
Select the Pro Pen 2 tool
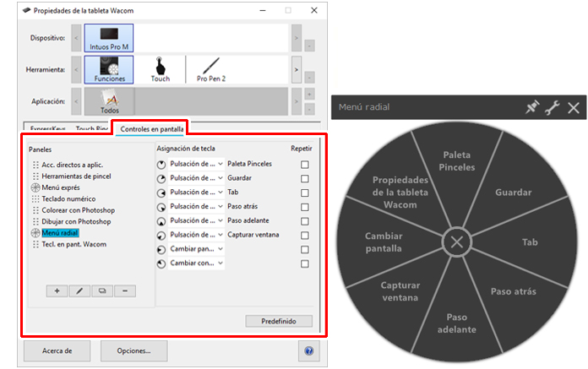tap(210, 68)
